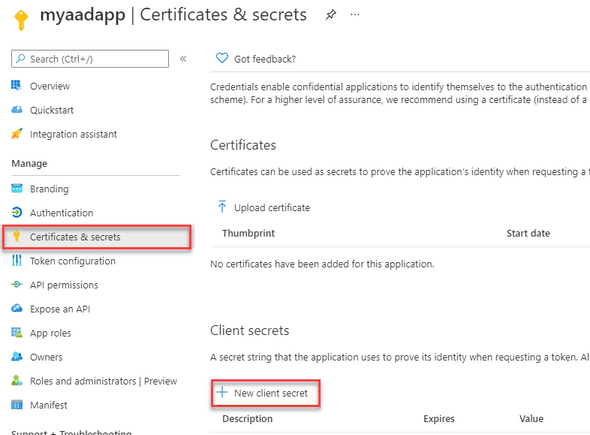Click the Description column header
This screenshot has height=435, width=590.
click(247, 419)
